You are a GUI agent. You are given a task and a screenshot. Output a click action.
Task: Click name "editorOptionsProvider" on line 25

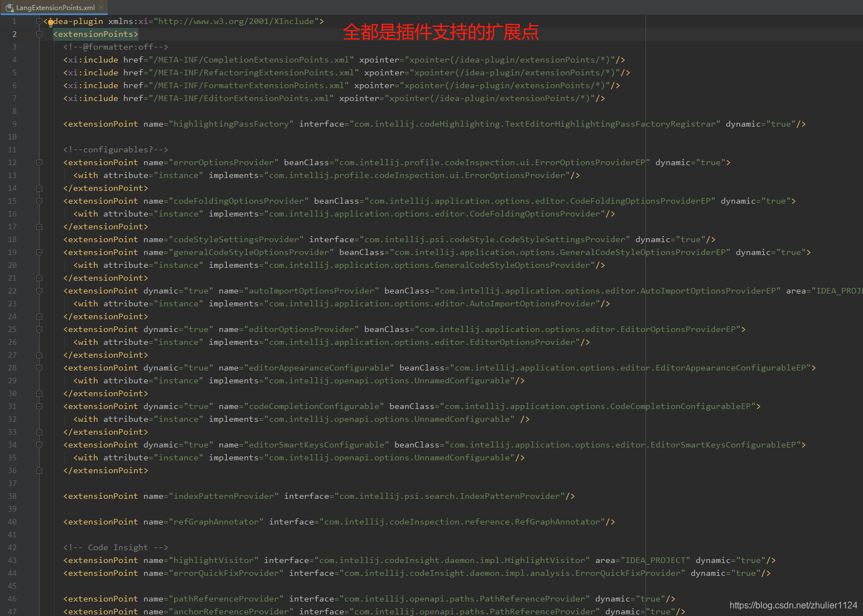pos(301,329)
